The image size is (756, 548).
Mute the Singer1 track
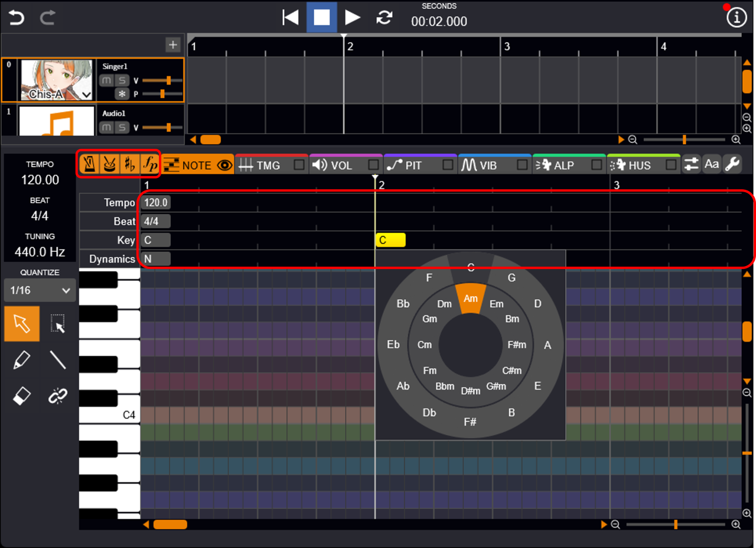coord(106,80)
